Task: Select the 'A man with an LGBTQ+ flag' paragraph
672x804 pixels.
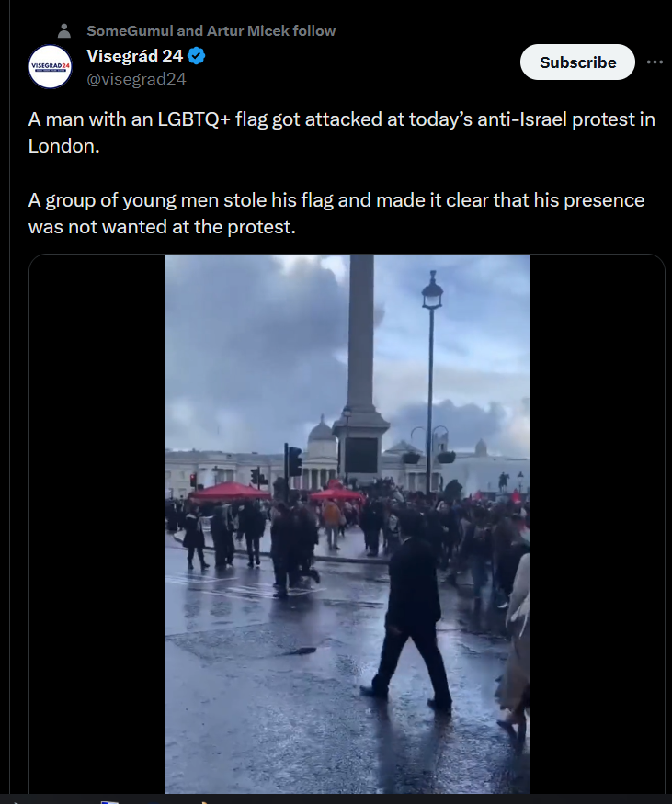Action: (342, 132)
